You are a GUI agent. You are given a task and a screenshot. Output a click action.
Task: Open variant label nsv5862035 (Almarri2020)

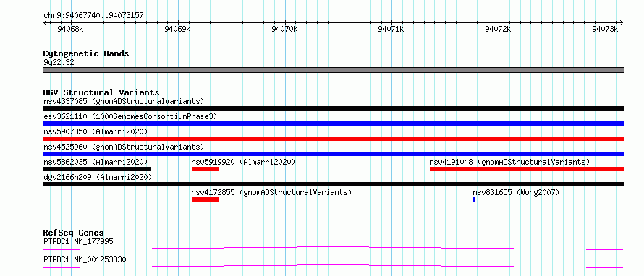[96, 162]
